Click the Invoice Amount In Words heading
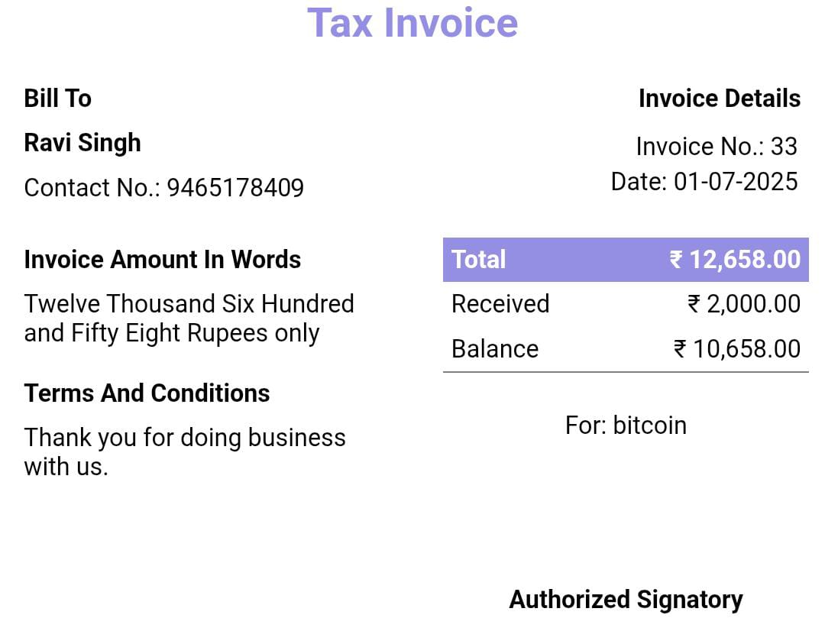Viewport: 825px width, 644px height. (162, 260)
